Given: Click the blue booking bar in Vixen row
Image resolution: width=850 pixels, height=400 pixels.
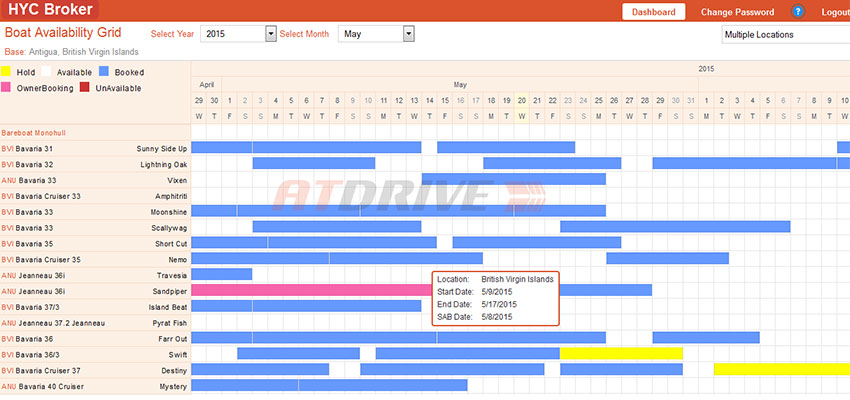Looking at the screenshot, I should tap(513, 179).
